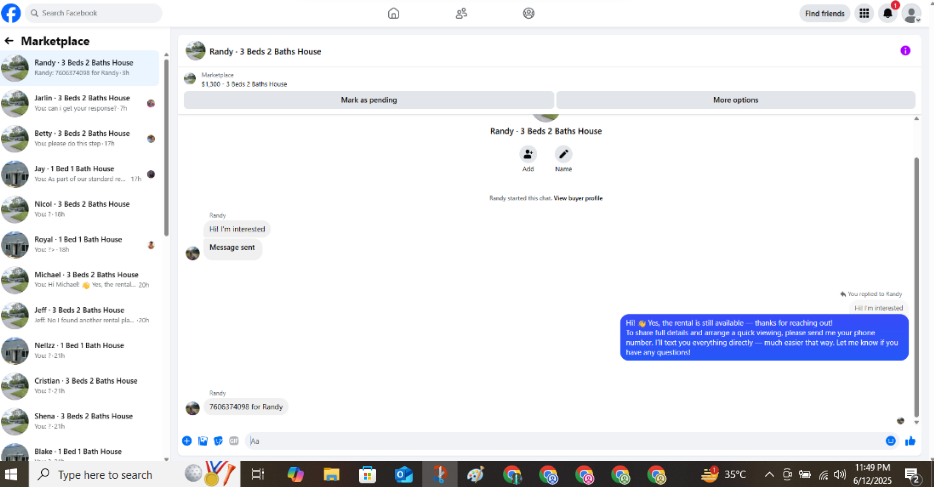Show hidden system tray icons
Viewport: 934px width, 487px height.
(769, 474)
